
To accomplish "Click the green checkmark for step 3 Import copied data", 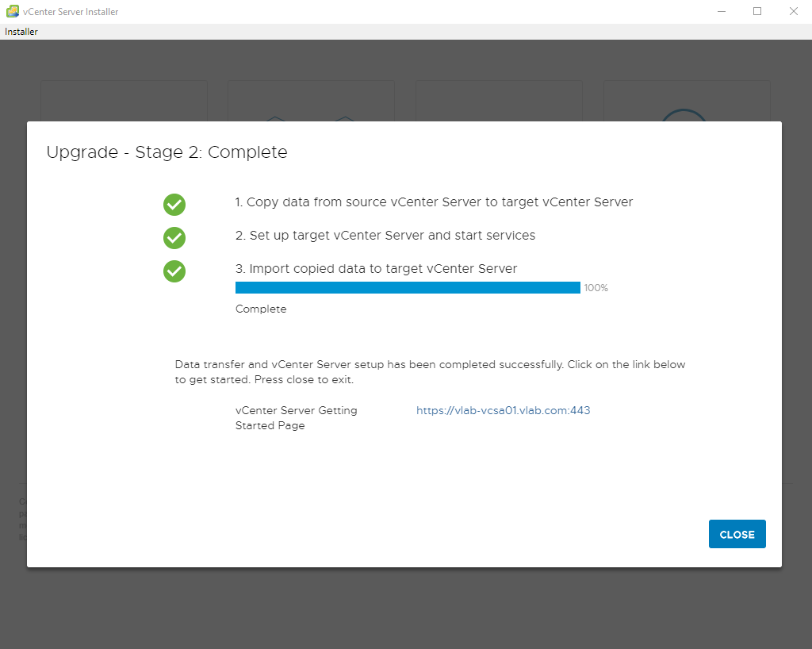I will click(x=174, y=271).
